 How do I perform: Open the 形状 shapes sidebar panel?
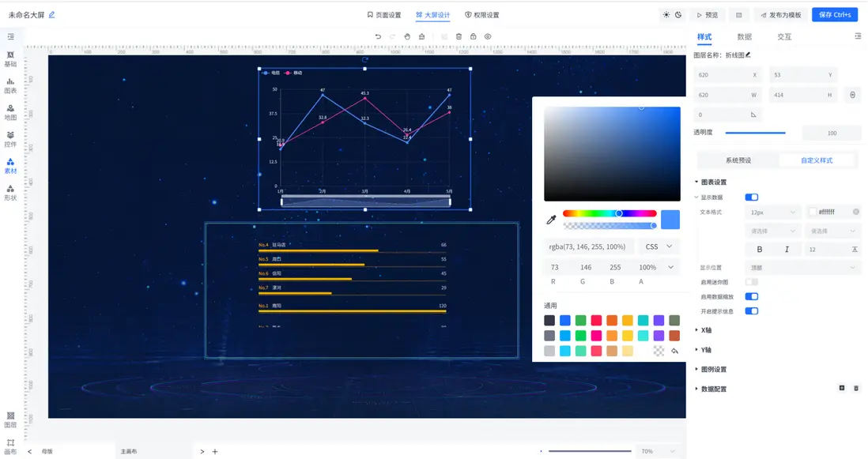tap(10, 193)
